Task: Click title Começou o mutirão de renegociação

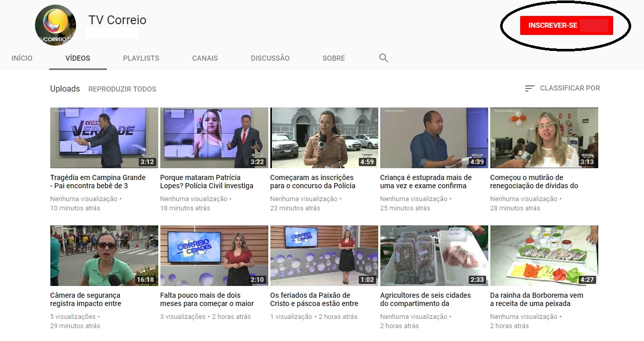Action: pos(535,182)
